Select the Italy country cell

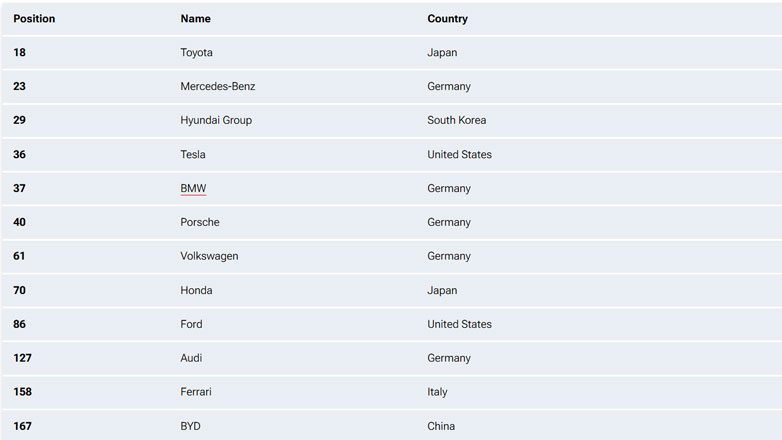[437, 392]
